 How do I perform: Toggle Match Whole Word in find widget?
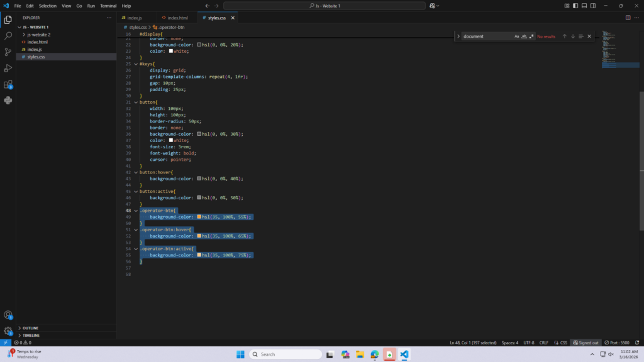524,36
